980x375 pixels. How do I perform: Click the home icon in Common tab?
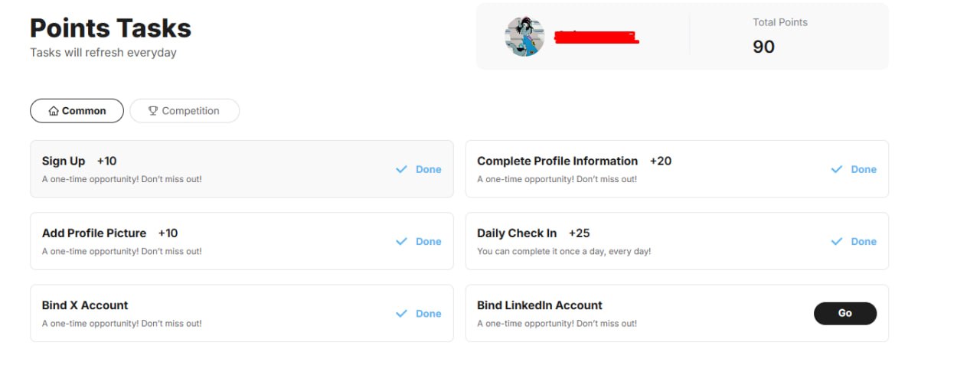pyautogui.click(x=54, y=111)
